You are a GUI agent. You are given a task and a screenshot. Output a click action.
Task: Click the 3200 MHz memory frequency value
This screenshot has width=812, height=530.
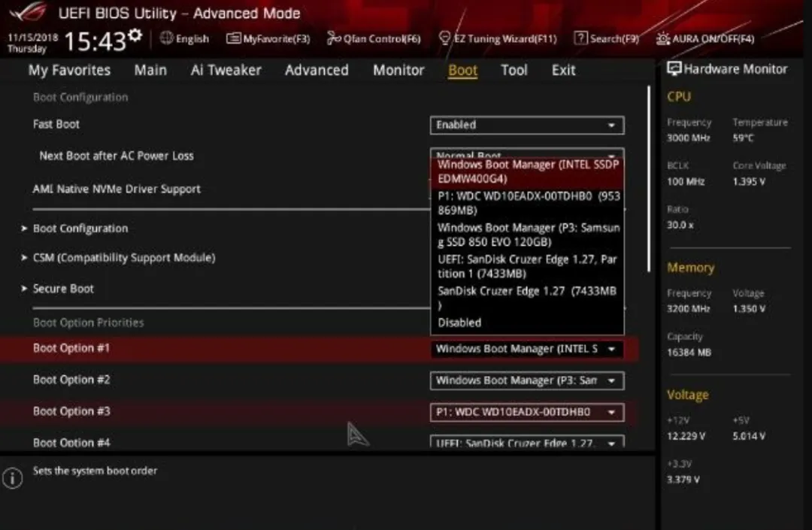[x=689, y=309]
